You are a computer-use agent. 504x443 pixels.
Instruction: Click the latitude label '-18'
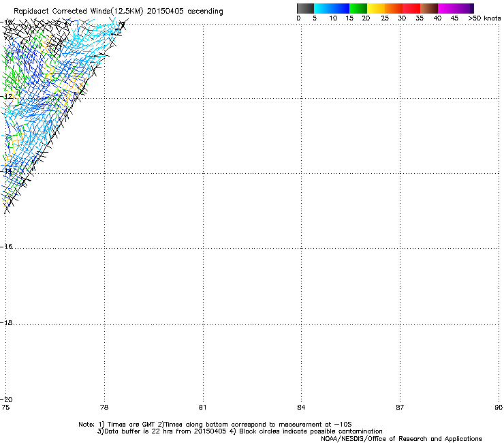point(7,322)
